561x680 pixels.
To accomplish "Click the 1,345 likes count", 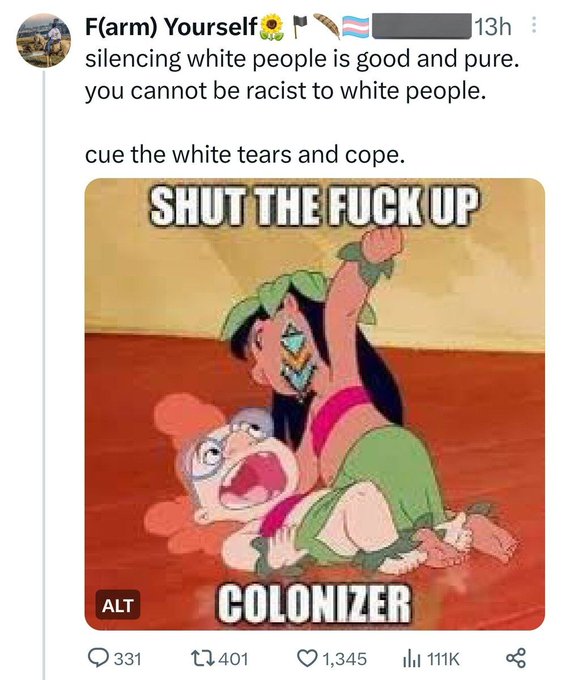I will (x=345, y=659).
